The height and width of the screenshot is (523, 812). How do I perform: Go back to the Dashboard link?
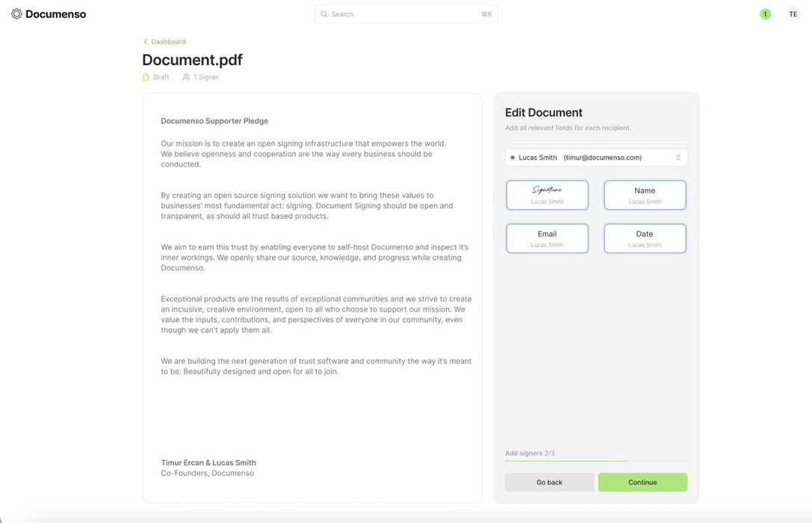(x=168, y=41)
